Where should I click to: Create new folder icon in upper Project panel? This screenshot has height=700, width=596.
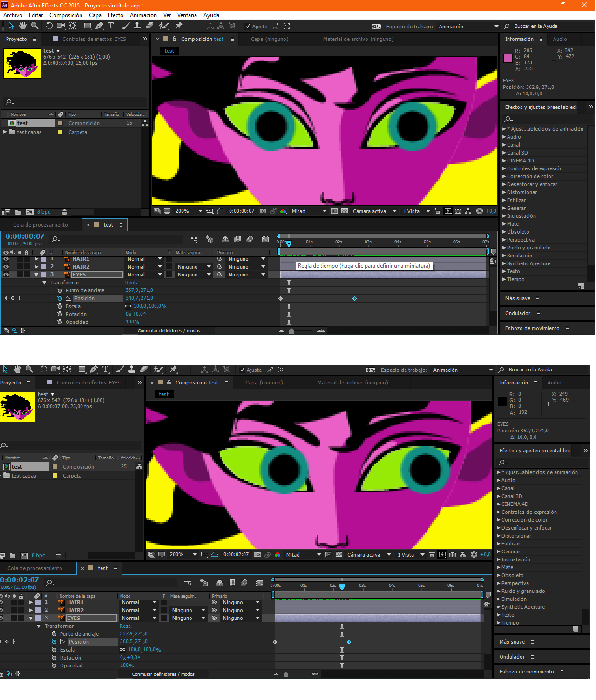pyautogui.click(x=18, y=212)
